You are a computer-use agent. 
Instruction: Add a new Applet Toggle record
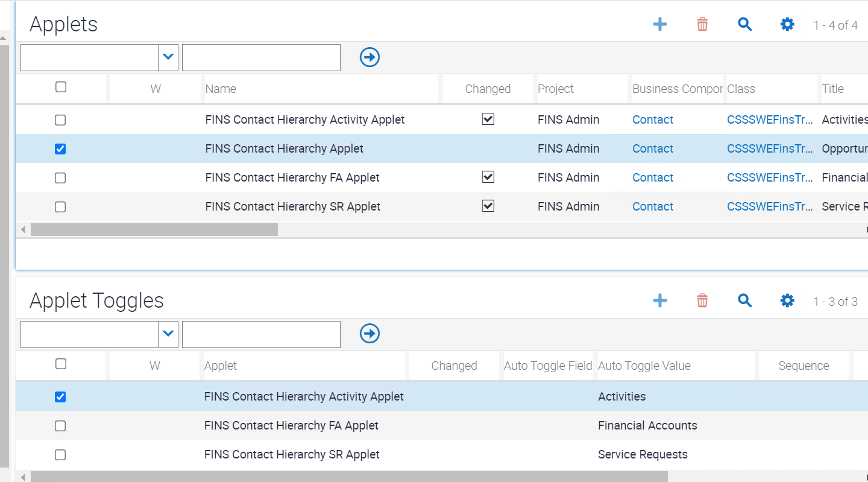tap(660, 300)
